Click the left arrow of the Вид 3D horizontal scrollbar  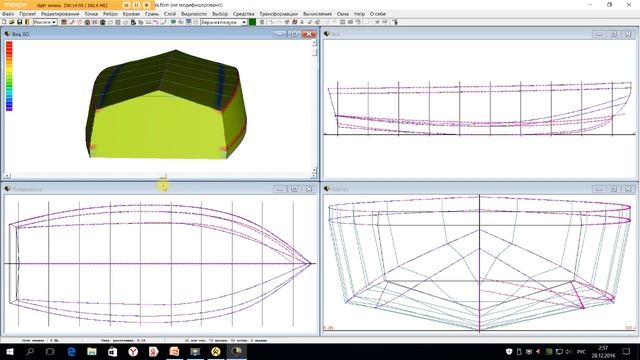point(7,176)
